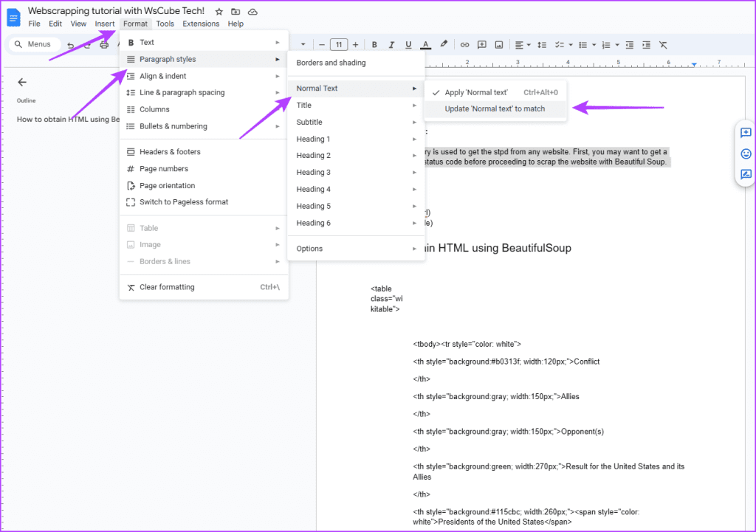Open the text color picker
The height and width of the screenshot is (532, 756).
click(x=425, y=44)
